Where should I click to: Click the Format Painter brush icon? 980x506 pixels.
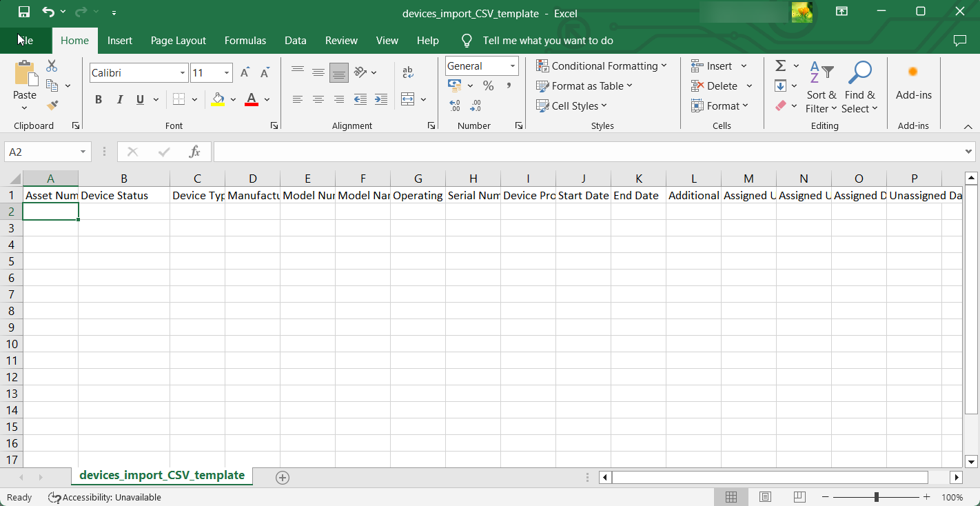click(x=52, y=105)
